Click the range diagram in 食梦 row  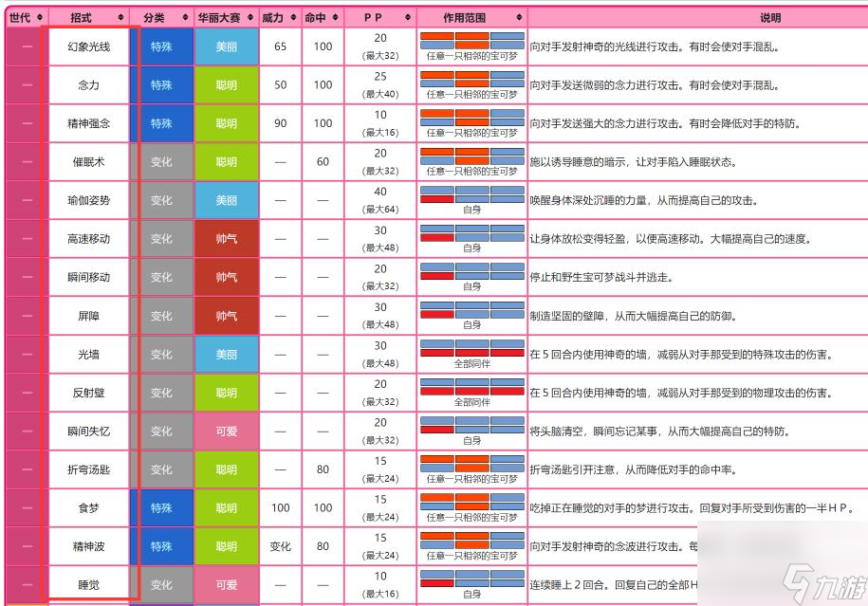tap(472, 503)
